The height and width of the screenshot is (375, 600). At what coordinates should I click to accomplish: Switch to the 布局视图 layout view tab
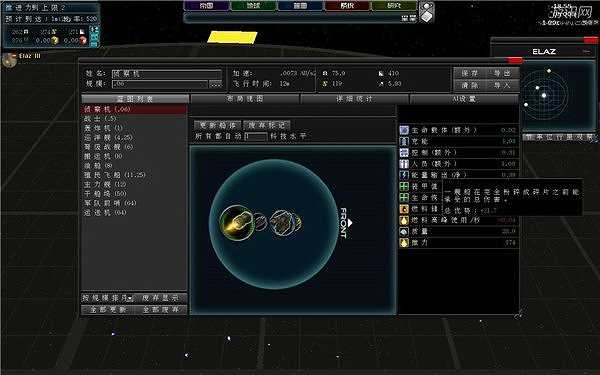pyautogui.click(x=245, y=99)
